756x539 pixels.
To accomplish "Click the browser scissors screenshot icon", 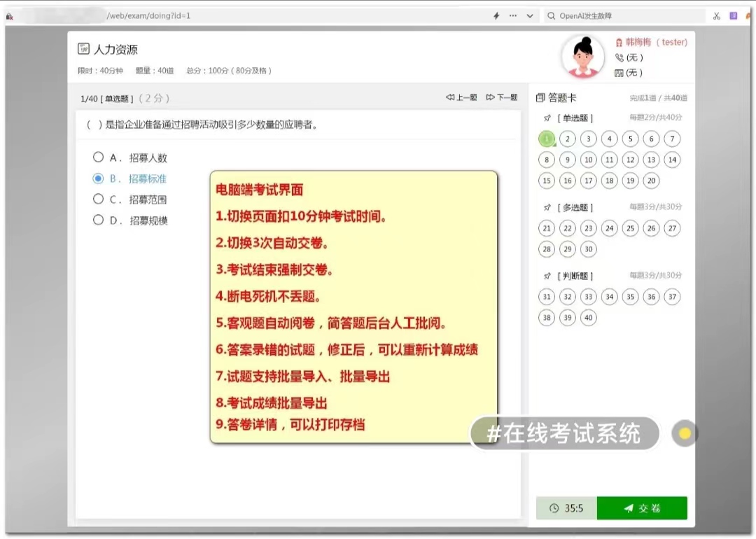I will [x=717, y=16].
